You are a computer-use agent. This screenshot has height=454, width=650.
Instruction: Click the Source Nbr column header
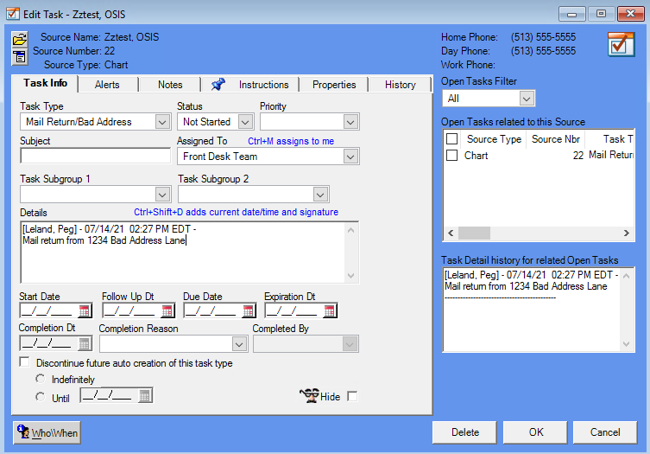[x=555, y=139]
